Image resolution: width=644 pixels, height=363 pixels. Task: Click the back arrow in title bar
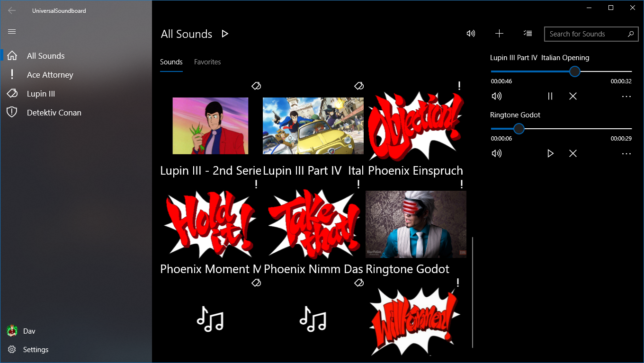point(12,10)
